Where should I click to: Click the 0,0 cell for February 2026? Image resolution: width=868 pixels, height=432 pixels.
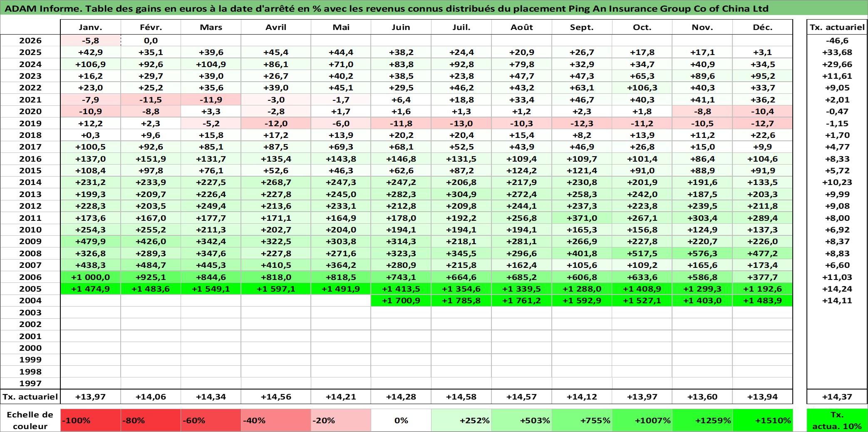click(x=151, y=40)
